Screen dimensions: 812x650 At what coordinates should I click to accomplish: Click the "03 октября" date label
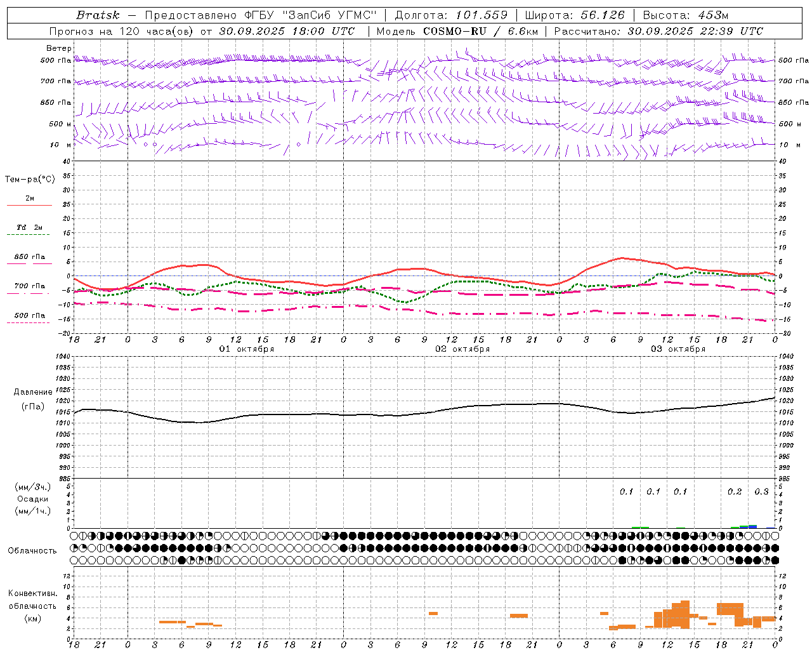[678, 349]
